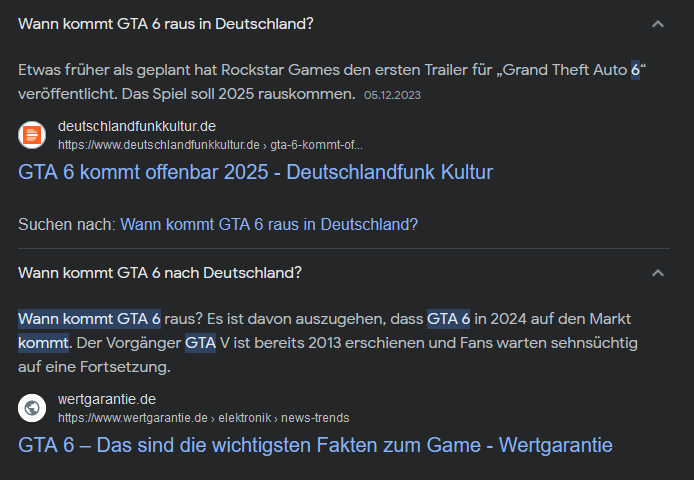Click question 'Wann kommt GTA 6 nach Deutschland?'
Screen dimensions: 694x480
[x=160, y=273]
